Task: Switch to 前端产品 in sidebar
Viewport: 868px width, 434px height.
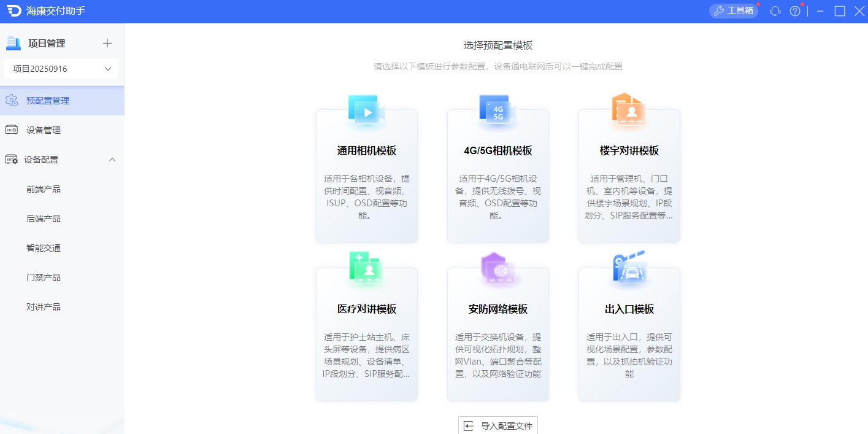Action: pyautogui.click(x=43, y=188)
